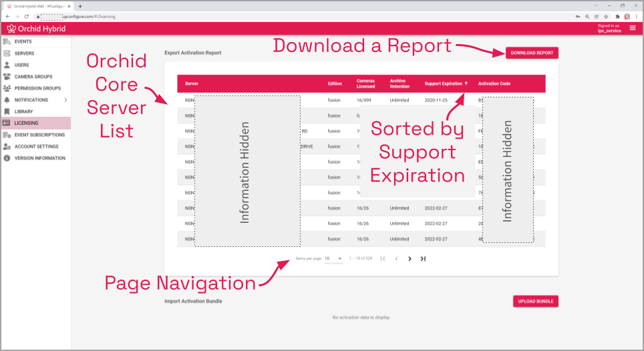644x351 pixels.
Task: Click the Download Report button
Action: point(532,53)
